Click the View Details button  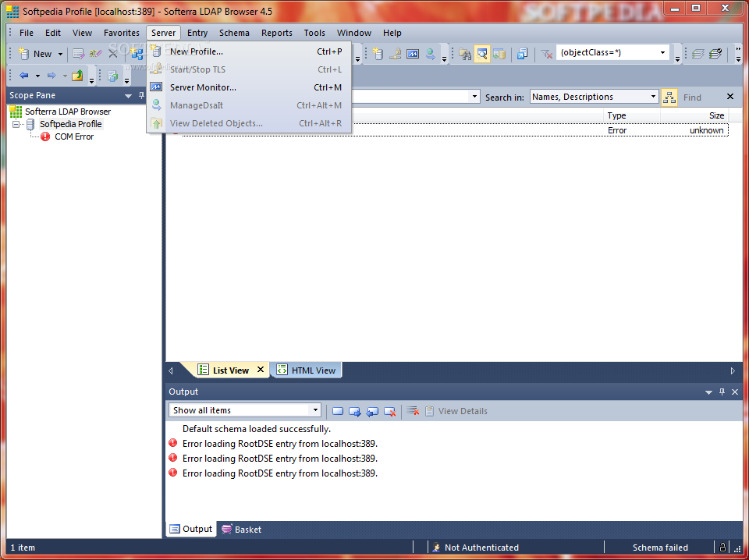click(456, 411)
